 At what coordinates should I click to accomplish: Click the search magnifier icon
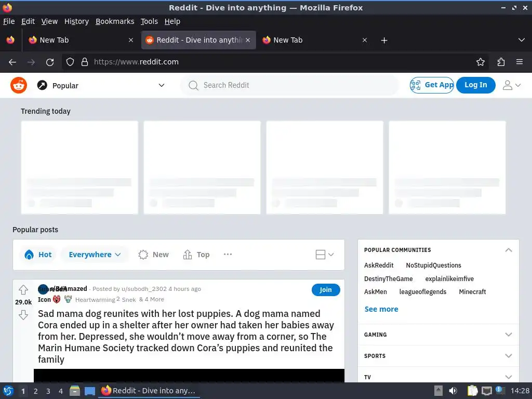pyautogui.click(x=193, y=85)
